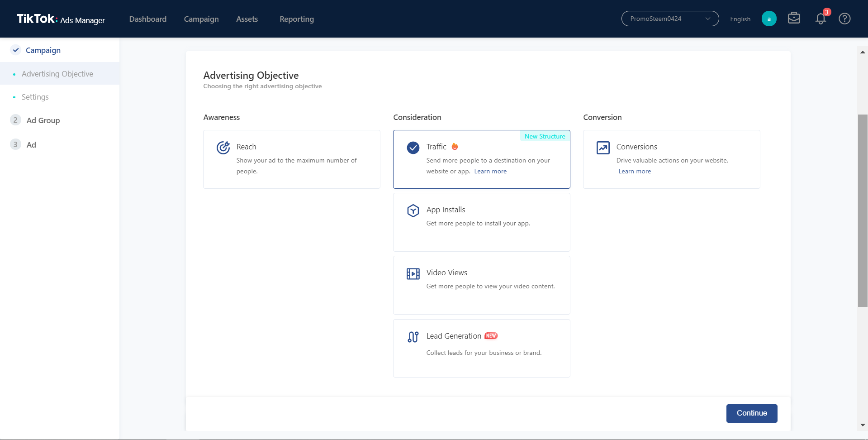This screenshot has height=440, width=868.
Task: Click the account dropdown chevron arrow
Action: tap(708, 19)
